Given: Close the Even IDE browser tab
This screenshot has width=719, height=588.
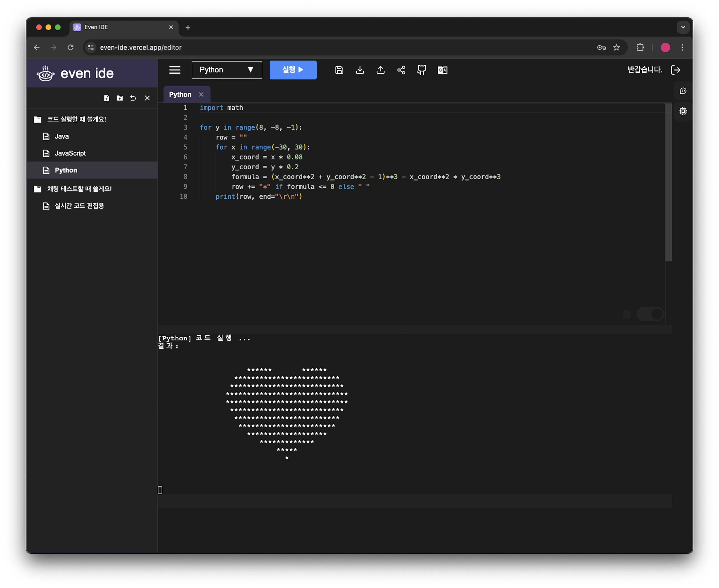Looking at the screenshot, I should (x=171, y=27).
